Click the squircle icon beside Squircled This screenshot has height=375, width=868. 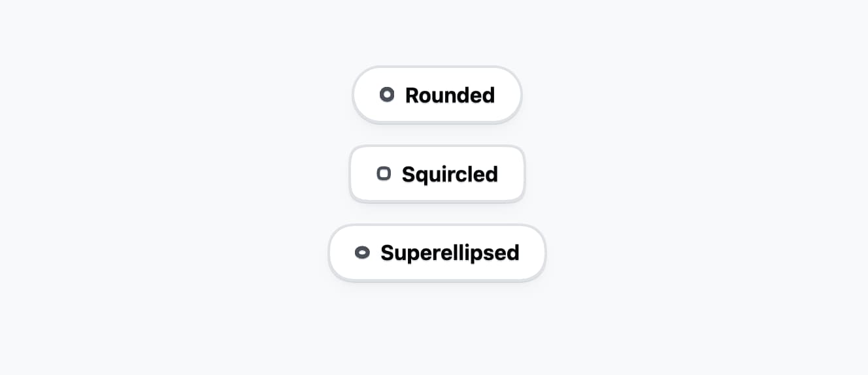tap(384, 174)
